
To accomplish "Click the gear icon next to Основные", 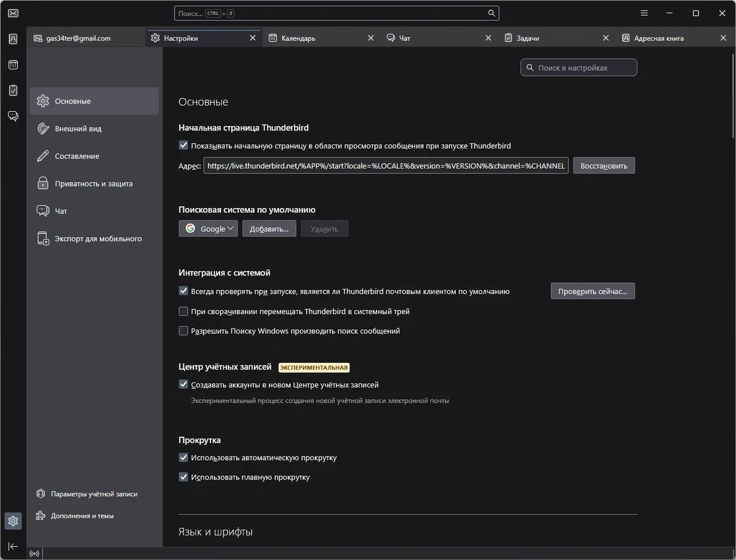I will [42, 101].
